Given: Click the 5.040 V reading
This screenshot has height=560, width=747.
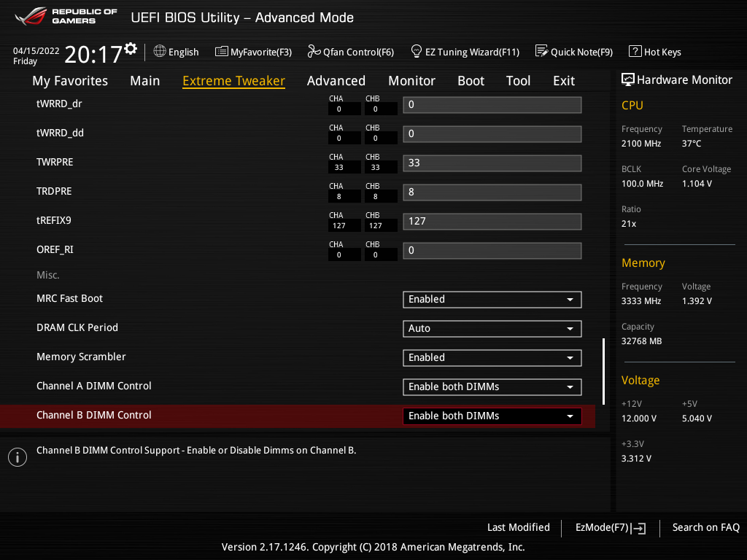Looking at the screenshot, I should [x=697, y=418].
